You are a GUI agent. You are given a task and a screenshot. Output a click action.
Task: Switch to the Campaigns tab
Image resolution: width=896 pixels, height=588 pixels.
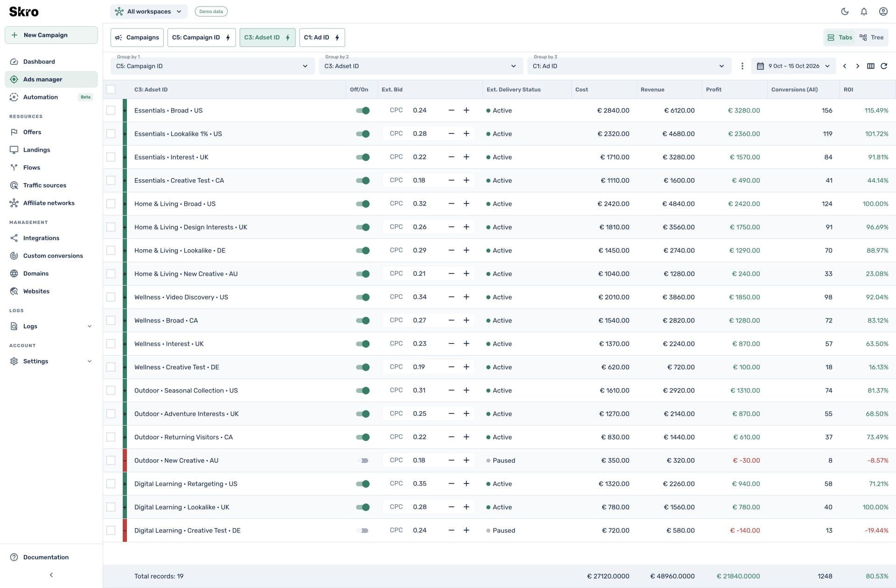[x=137, y=37]
